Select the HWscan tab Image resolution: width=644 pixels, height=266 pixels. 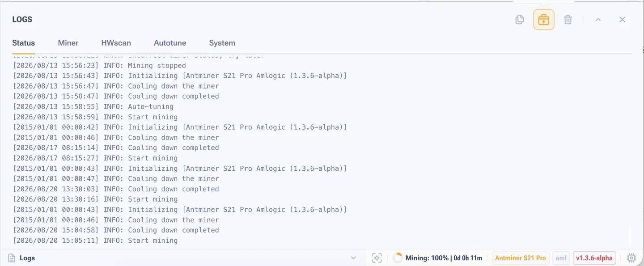coord(116,43)
